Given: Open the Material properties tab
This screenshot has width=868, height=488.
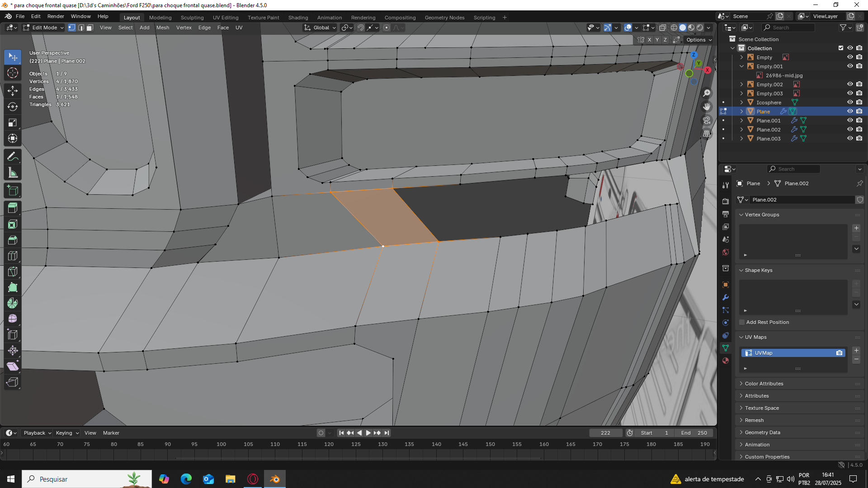Looking at the screenshot, I should tap(726, 361).
